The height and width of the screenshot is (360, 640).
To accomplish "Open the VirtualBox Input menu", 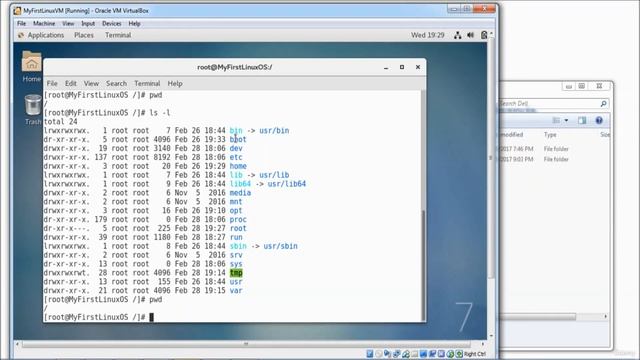I will pos(88,24).
